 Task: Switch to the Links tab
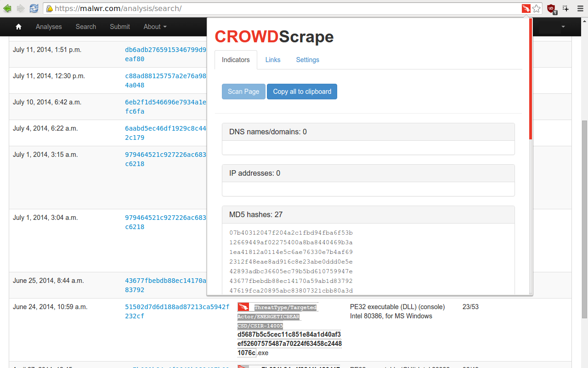coord(273,60)
